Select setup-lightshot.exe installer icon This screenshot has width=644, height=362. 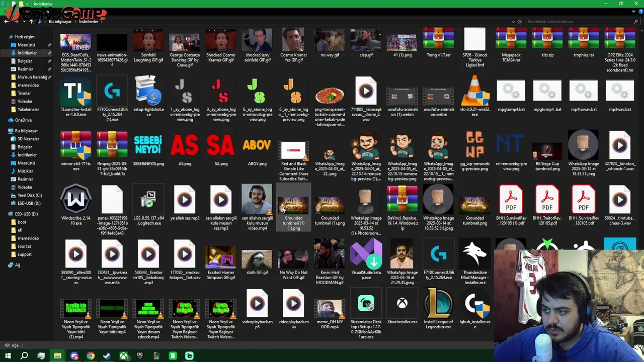[x=148, y=91]
